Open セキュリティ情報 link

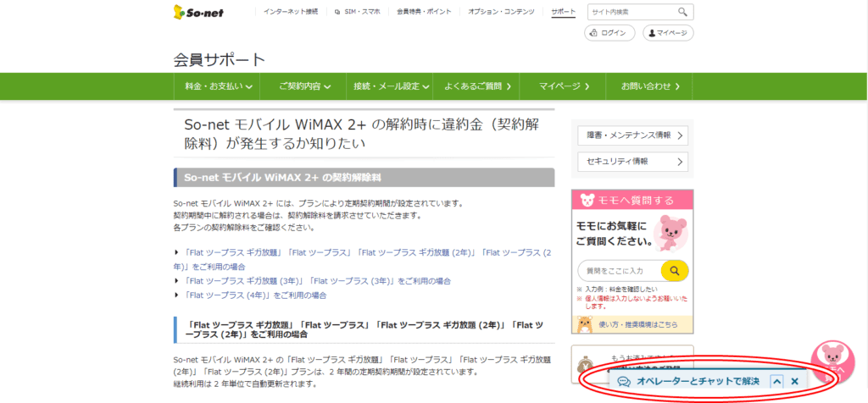(x=632, y=162)
